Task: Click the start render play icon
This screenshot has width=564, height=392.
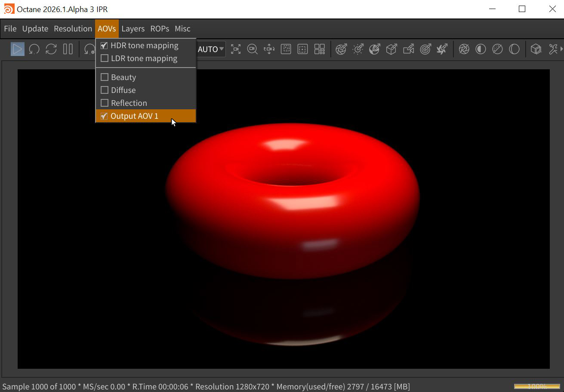Action: (17, 49)
